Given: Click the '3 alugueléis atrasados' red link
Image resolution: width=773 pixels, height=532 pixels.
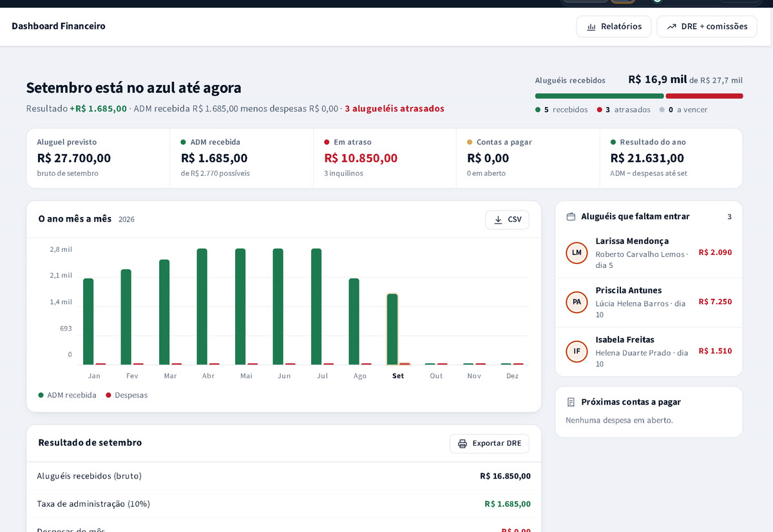Looking at the screenshot, I should coord(394,109).
